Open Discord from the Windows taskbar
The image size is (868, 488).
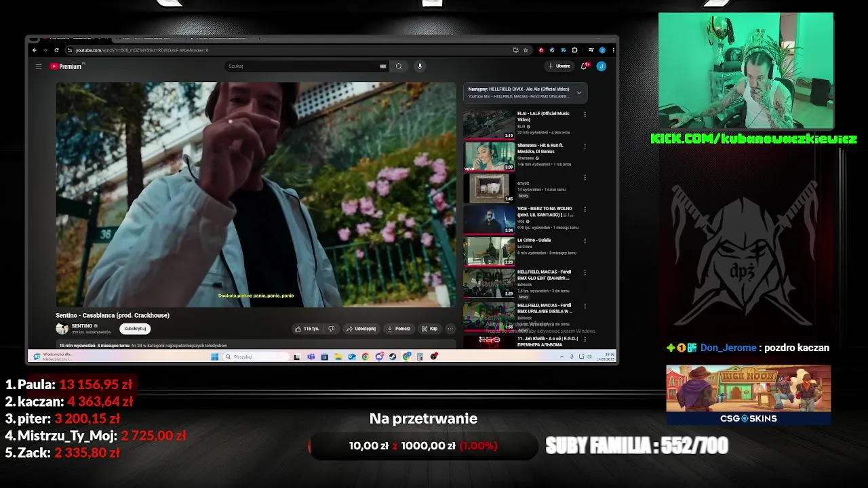(x=379, y=357)
